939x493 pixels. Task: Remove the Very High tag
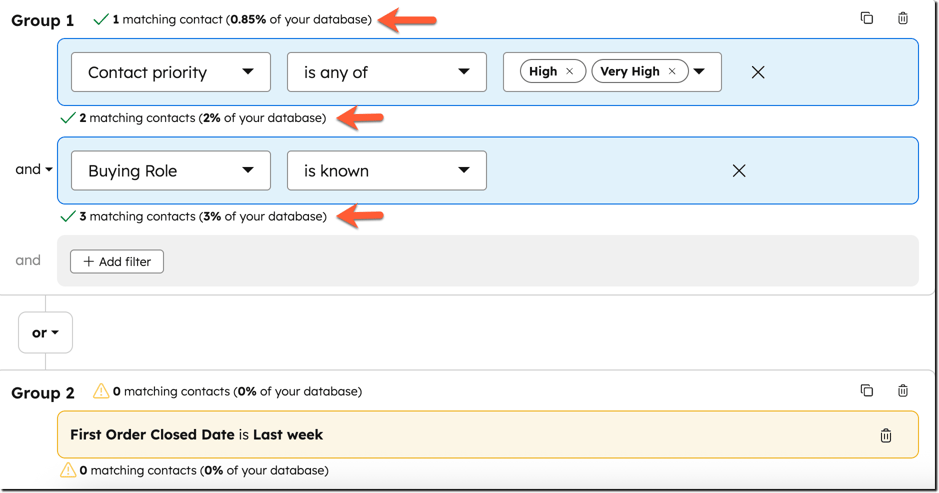pyautogui.click(x=672, y=72)
